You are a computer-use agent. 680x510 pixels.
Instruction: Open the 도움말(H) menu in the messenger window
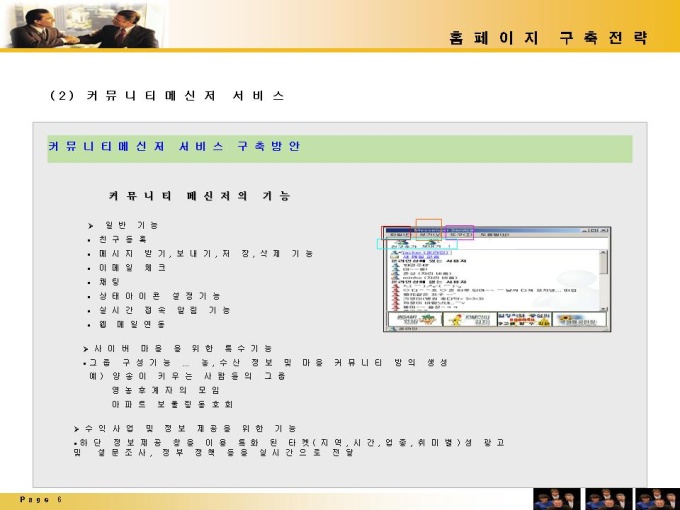tap(495, 235)
